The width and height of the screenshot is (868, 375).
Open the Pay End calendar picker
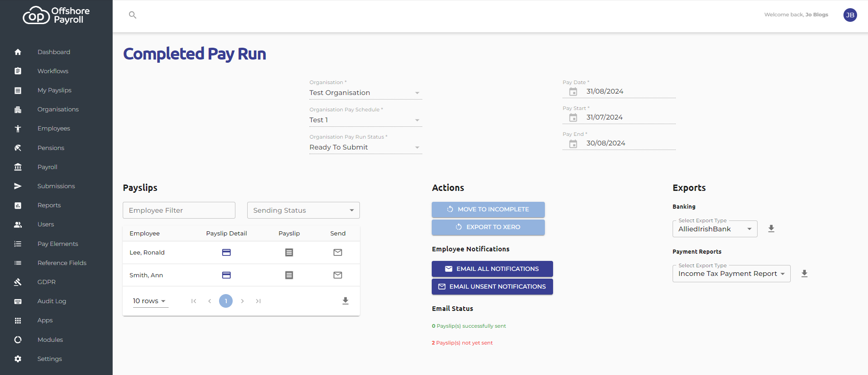pos(573,143)
